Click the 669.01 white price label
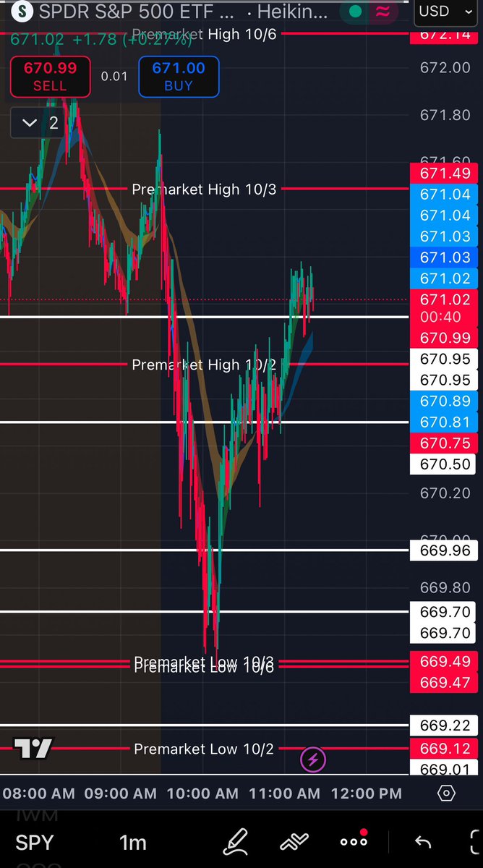Screen dimensions: 483x868 point(444,769)
